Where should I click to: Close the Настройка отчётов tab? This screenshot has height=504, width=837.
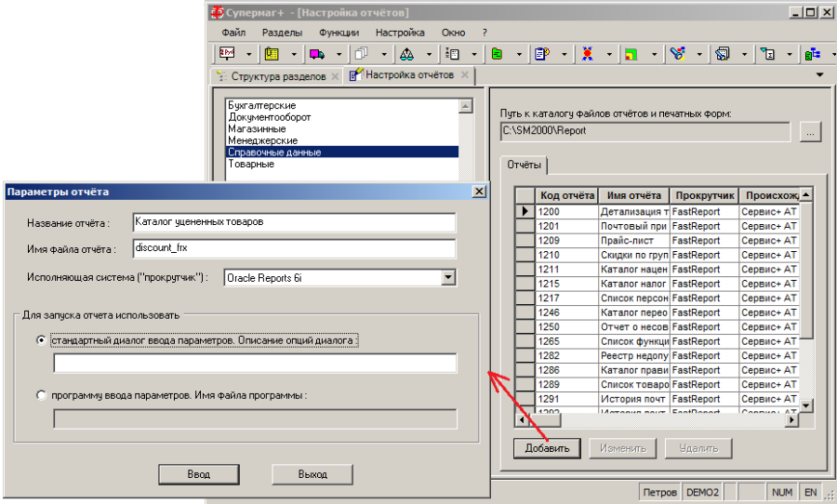click(464, 74)
